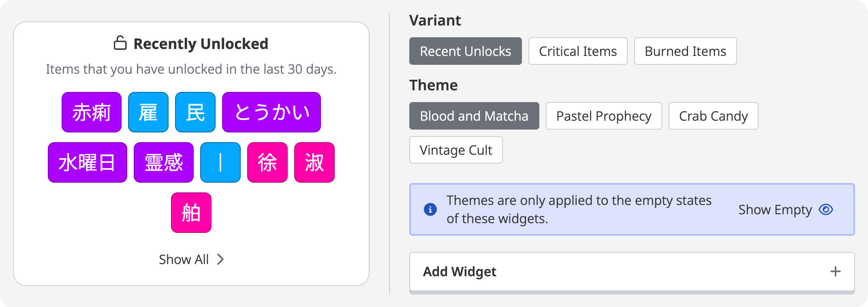The width and height of the screenshot is (868, 307).
Task: Choose the Pastel Prophecy theme
Action: 603,116
